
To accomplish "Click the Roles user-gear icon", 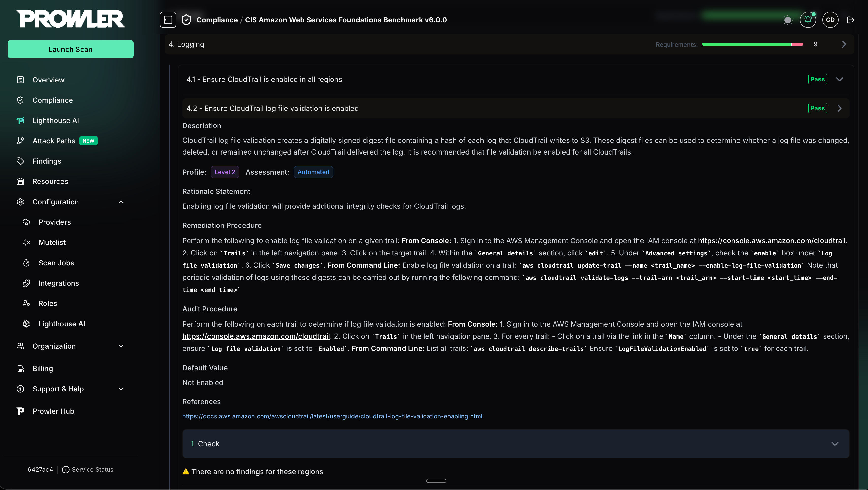I will (26, 303).
